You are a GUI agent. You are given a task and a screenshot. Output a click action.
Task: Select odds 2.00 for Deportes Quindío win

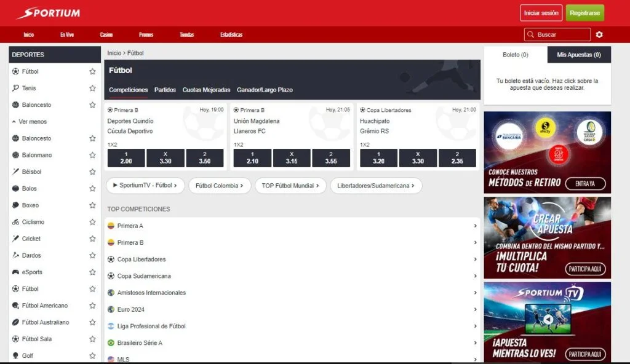126,158
